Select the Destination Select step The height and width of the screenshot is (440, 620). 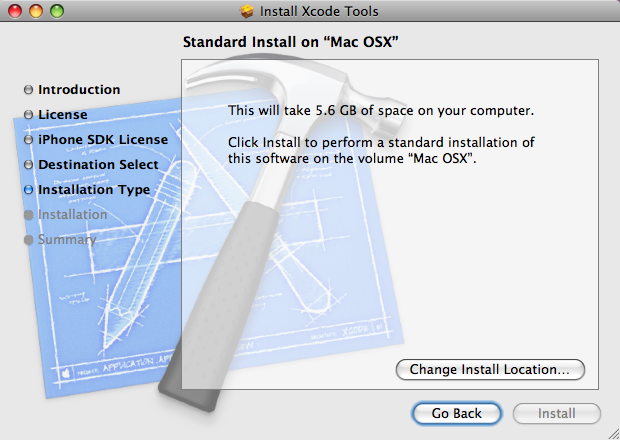[98, 164]
